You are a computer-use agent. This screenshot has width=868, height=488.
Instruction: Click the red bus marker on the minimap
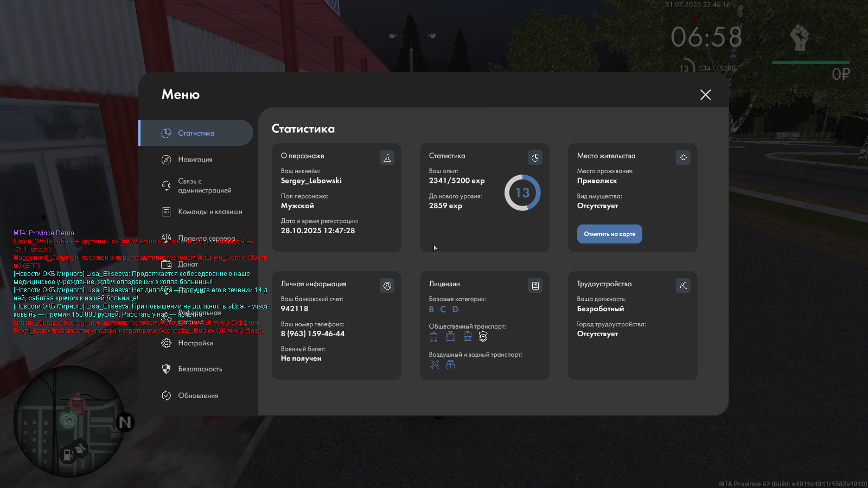click(x=77, y=405)
